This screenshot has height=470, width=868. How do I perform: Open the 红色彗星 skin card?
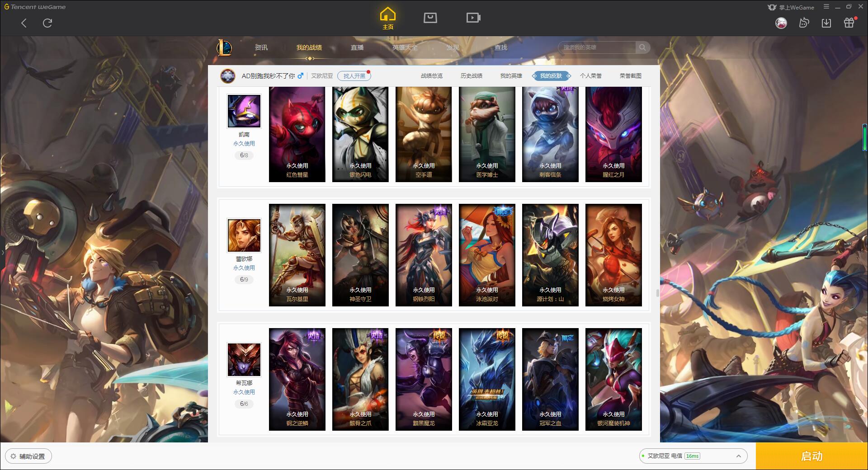point(297,135)
